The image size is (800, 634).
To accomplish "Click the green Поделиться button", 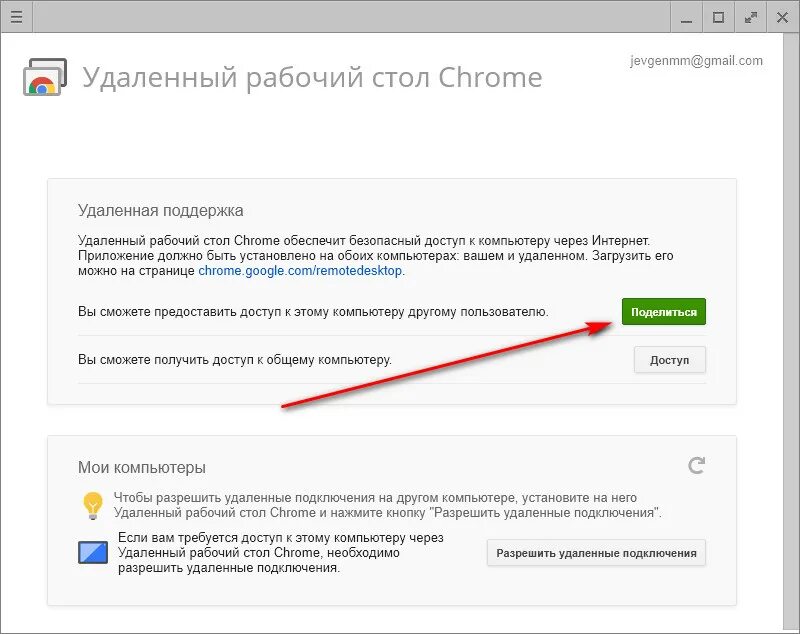I will 664,312.
